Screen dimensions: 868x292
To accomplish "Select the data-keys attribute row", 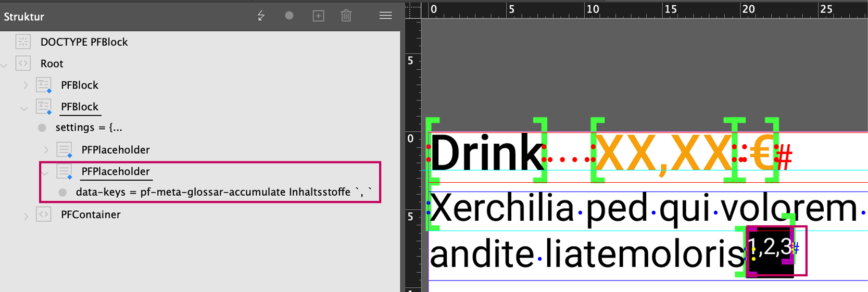I will point(224,192).
